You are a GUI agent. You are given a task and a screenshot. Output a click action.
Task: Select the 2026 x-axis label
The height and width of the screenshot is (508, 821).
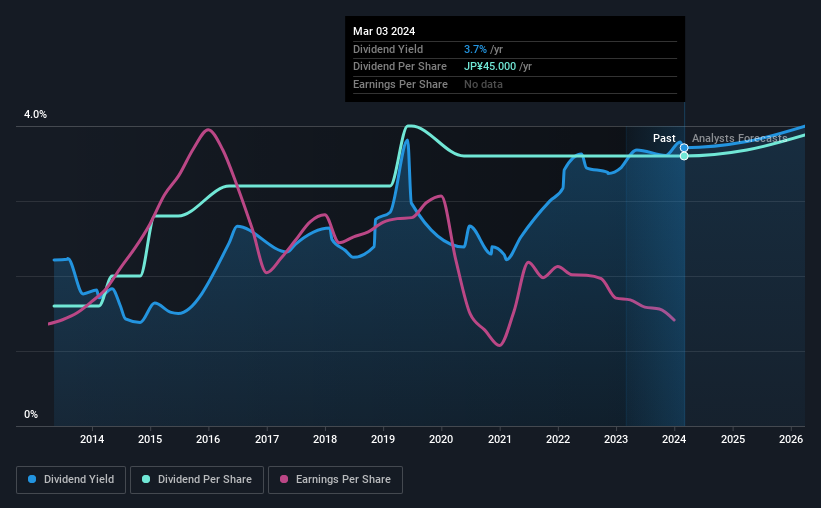click(791, 439)
